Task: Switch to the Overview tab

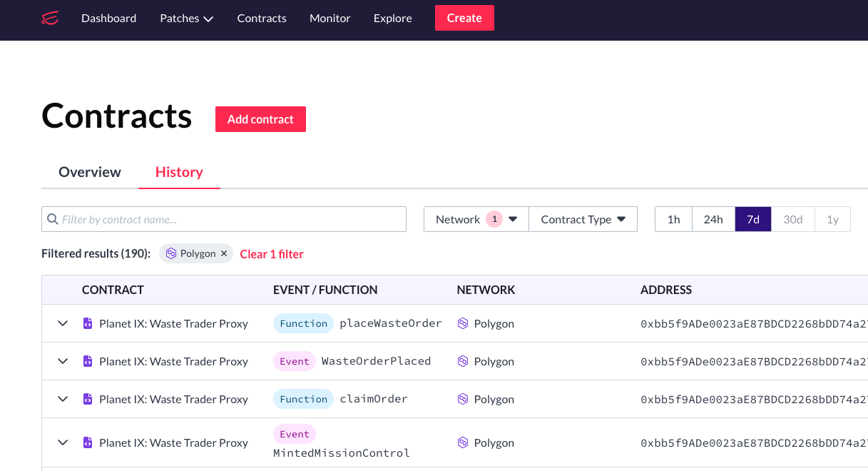Action: [90, 172]
